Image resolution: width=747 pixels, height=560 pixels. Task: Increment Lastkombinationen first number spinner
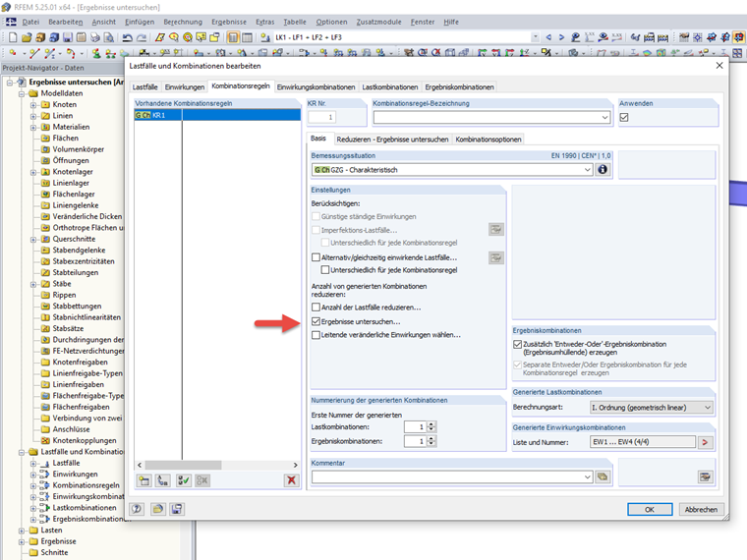pyautogui.click(x=431, y=423)
